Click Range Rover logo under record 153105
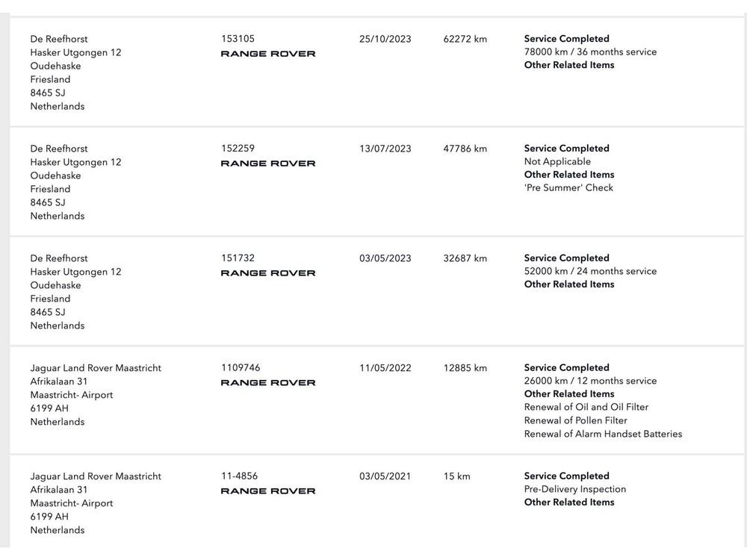The width and height of the screenshot is (747, 560). tap(268, 54)
